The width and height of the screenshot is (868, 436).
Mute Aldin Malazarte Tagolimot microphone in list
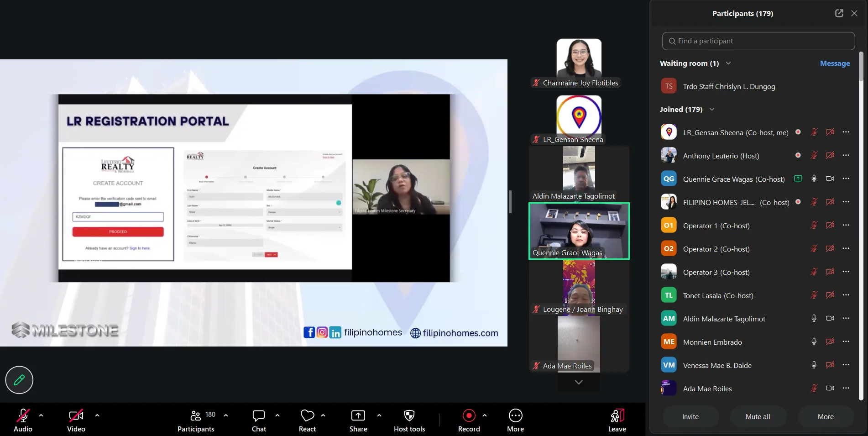point(814,318)
